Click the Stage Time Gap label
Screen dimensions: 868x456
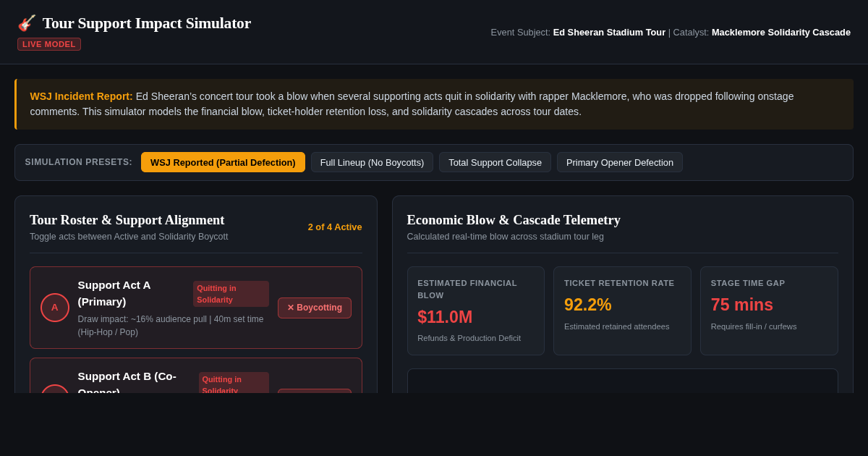[748, 283]
